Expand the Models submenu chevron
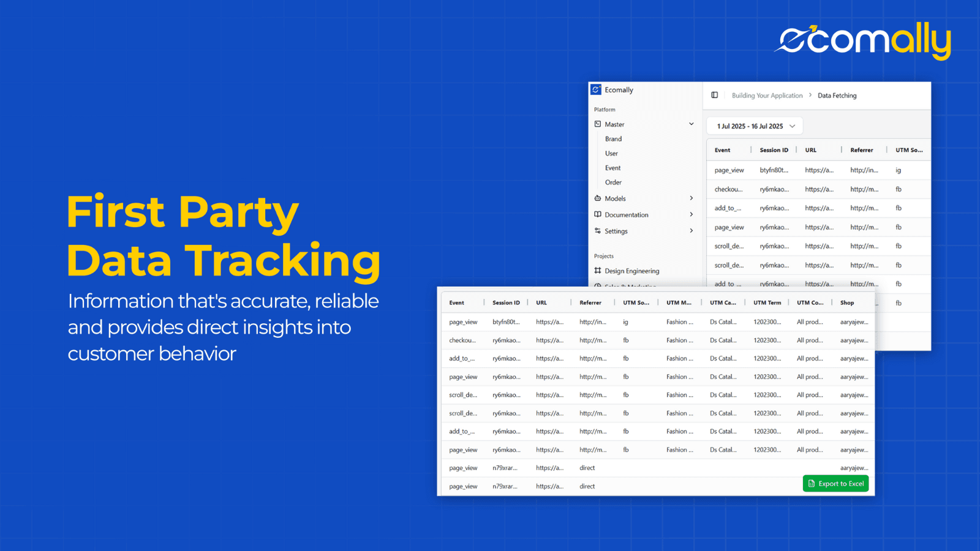Screen dimensions: 980x551 click(691, 198)
